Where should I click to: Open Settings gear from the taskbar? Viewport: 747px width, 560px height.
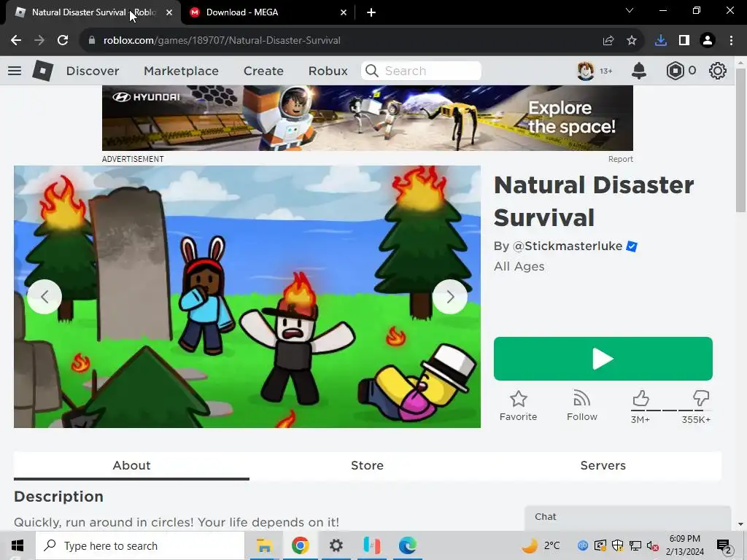pos(336,545)
